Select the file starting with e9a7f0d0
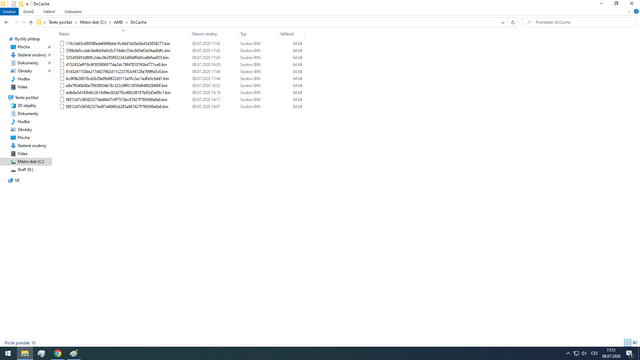This screenshot has width=640, height=360. [x=117, y=86]
